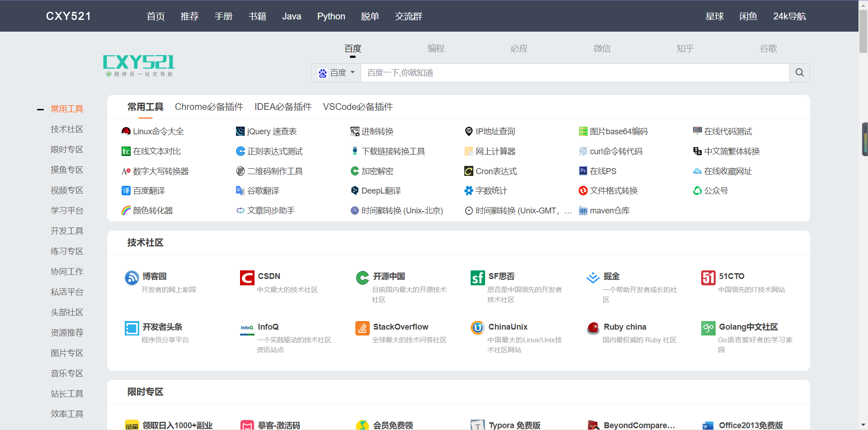Focus the 百度一下,你就知道 search field
868x430 pixels.
click(575, 73)
